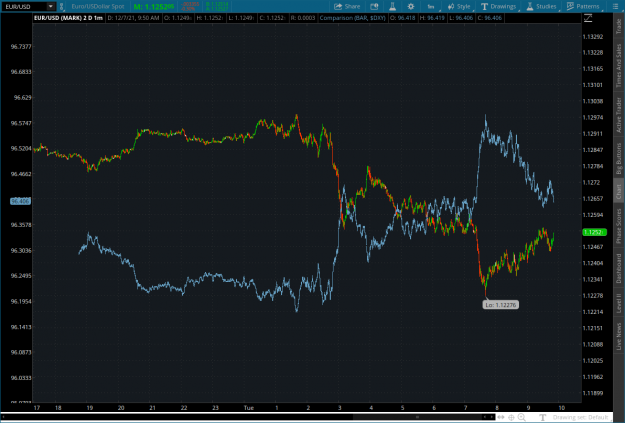
Task: Click the Lo: 1.12276 price bubble
Action: (x=501, y=305)
